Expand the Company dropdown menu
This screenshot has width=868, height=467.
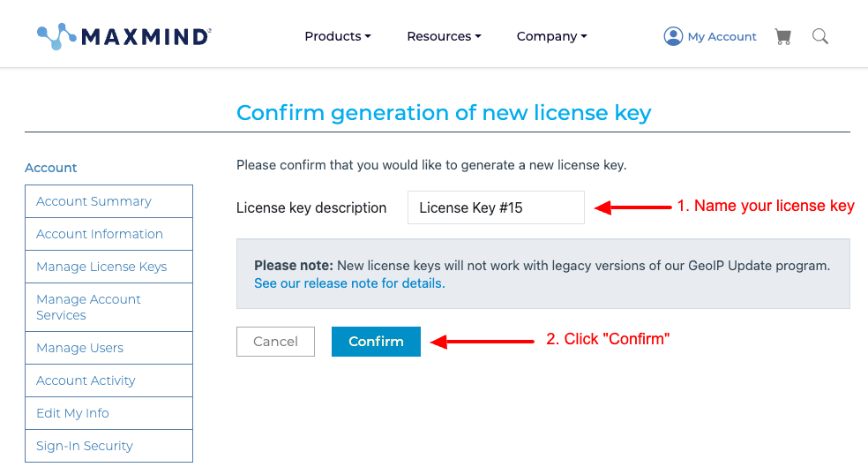tap(551, 36)
